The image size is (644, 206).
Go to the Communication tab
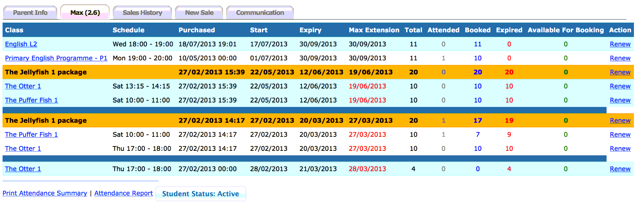[x=260, y=12]
